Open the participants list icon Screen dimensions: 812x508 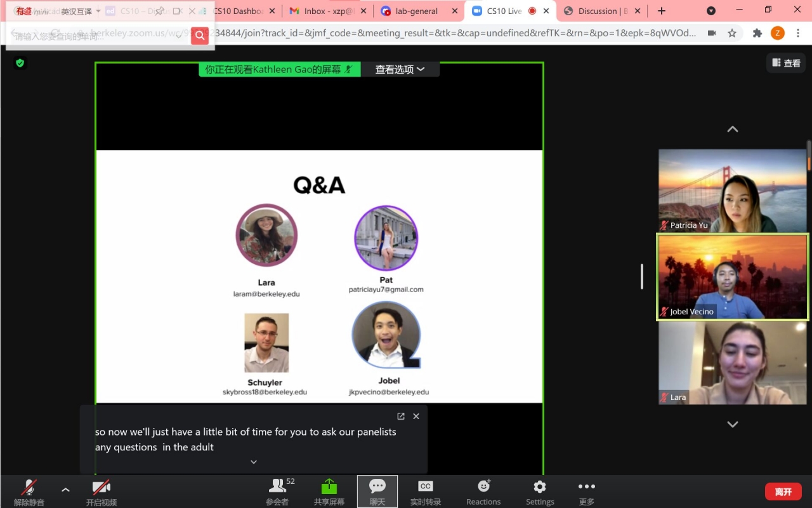point(277,487)
